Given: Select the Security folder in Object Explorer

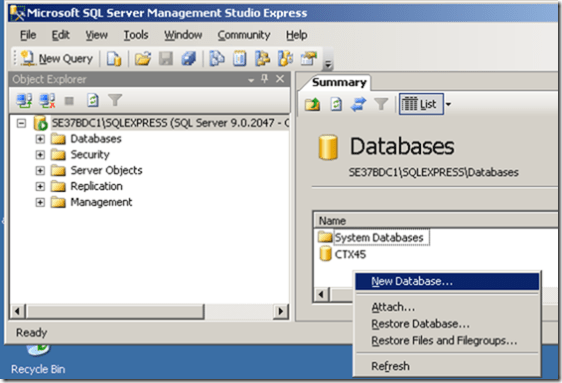Looking at the screenshot, I should point(90,155).
